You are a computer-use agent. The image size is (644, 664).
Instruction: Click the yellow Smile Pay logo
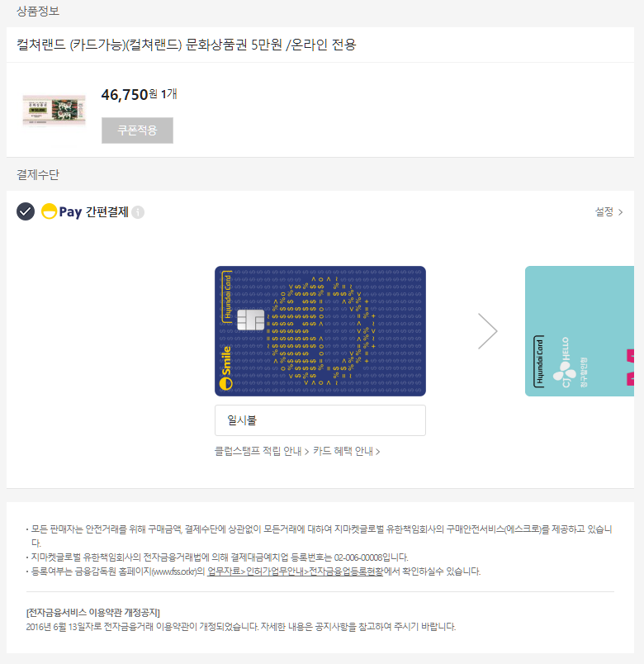pyautogui.click(x=62, y=211)
